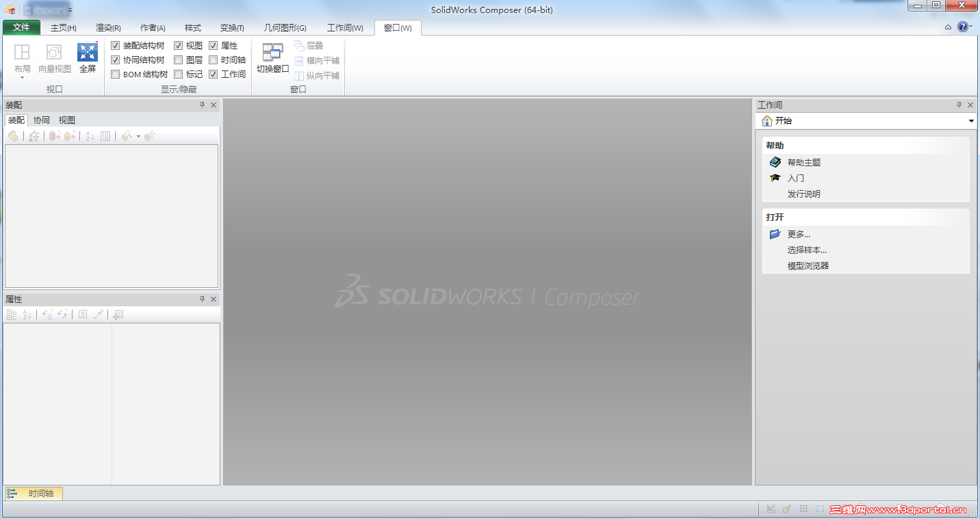This screenshot has width=980, height=519.
Task: Click the Full Screen (全屏) icon
Action: pos(88,53)
